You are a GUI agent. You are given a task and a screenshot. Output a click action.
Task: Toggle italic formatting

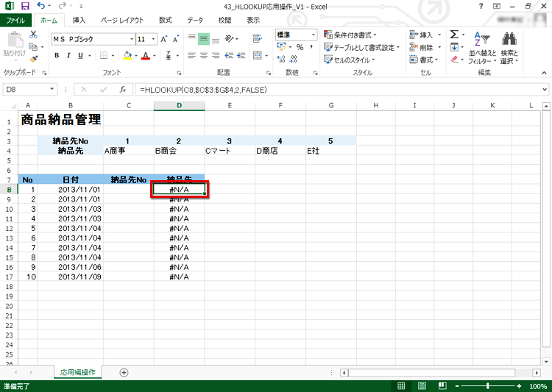point(68,55)
